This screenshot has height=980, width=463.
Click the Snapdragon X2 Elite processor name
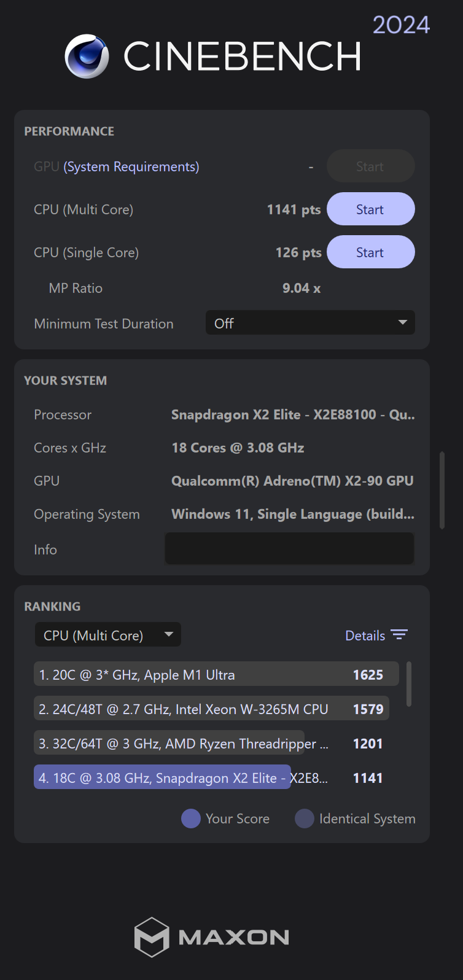[293, 414]
